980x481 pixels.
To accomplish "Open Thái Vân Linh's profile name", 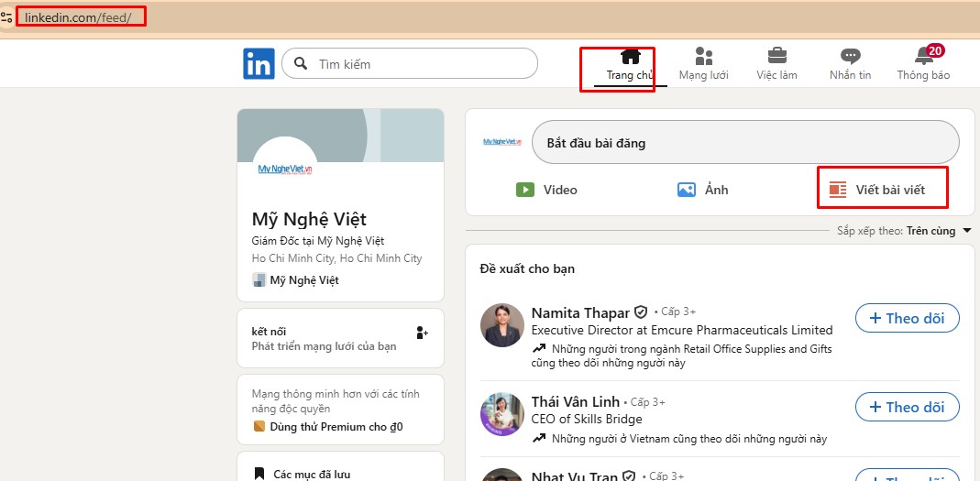I will 576,401.
